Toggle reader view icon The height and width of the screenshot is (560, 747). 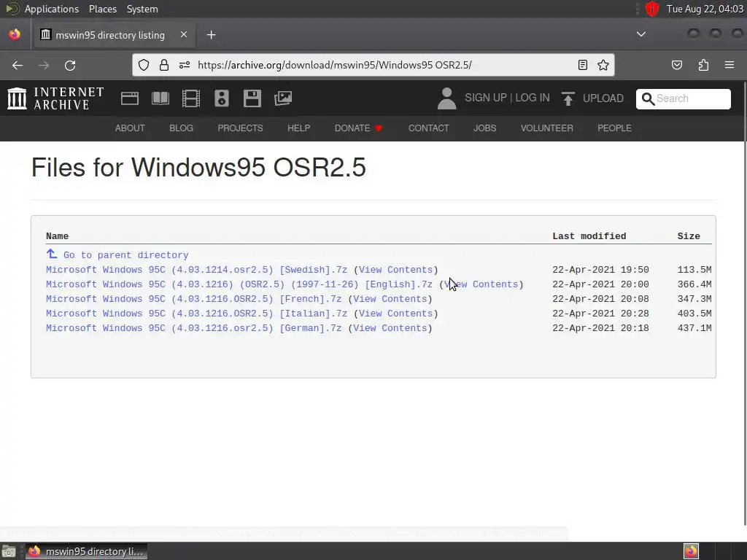pyautogui.click(x=583, y=65)
